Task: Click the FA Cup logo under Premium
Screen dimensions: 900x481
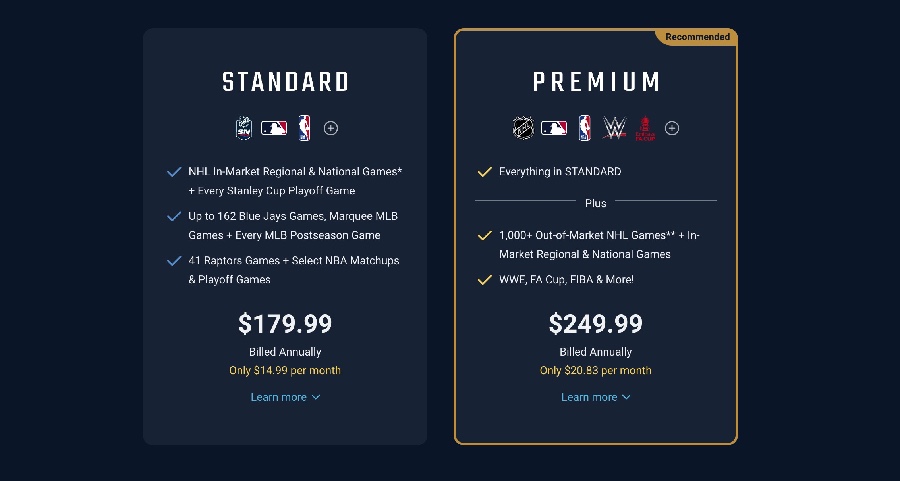Action: (645, 129)
